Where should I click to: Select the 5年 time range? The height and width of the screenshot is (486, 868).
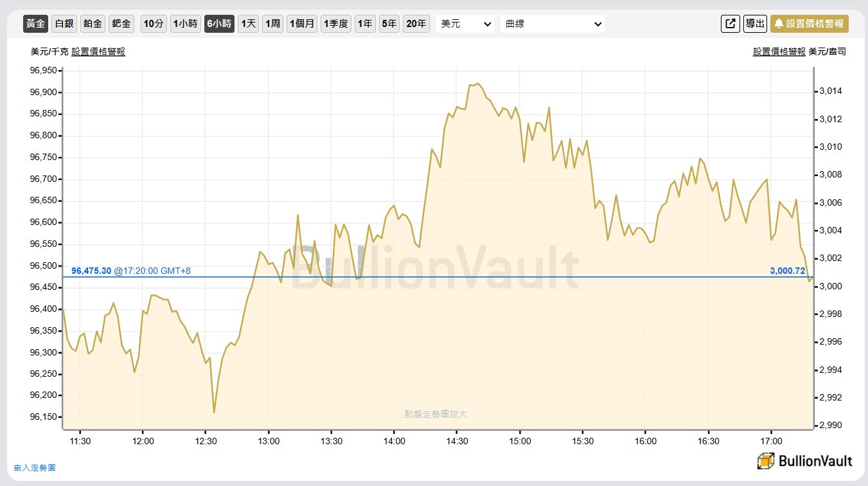[389, 24]
